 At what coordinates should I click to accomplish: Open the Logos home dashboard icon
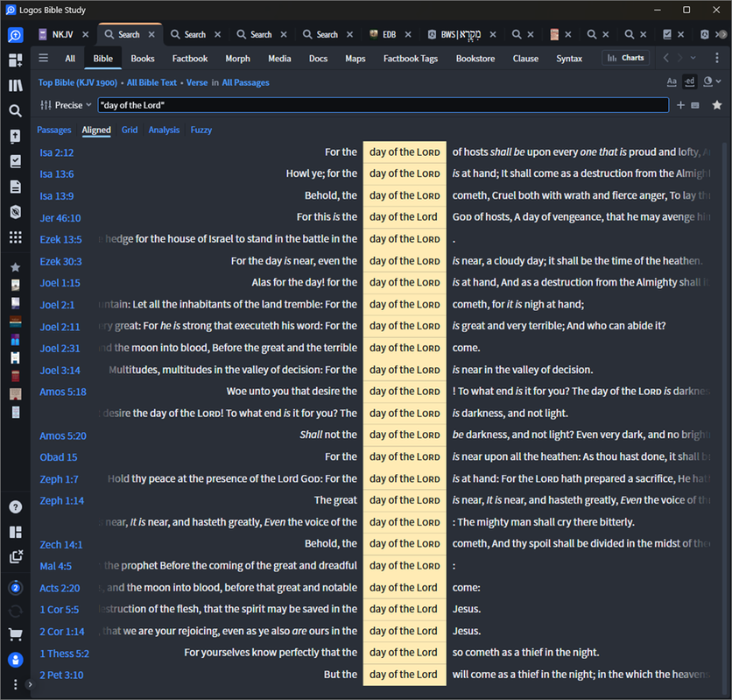(16, 35)
